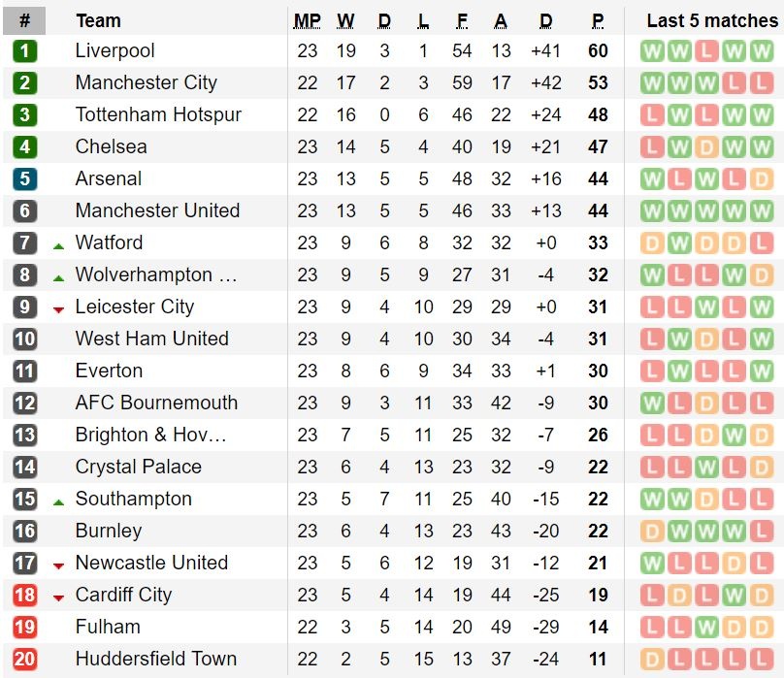Click Huddersfield Town's rank 20 badge
This screenshot has height=678, width=784.
pos(25,660)
